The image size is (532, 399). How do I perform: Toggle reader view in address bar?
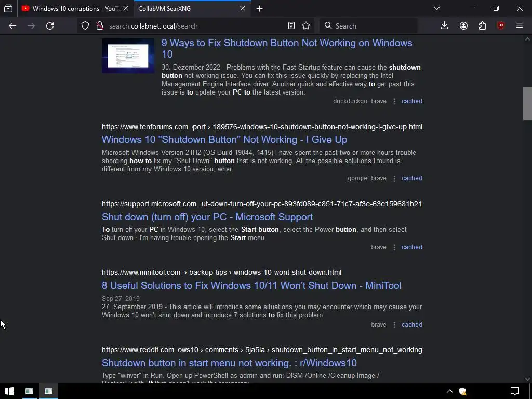point(291,26)
